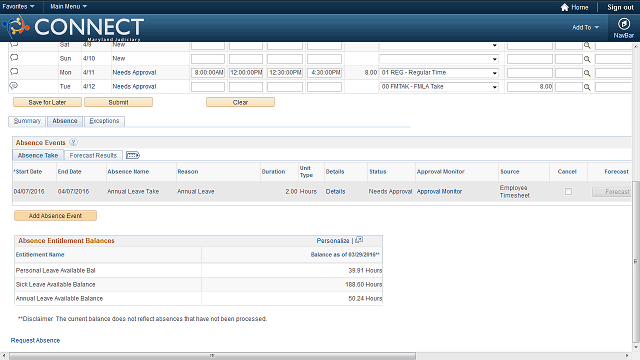The width and height of the screenshot is (640, 360).
Task: Click the Entitlement Name column header
Action: 40,255
